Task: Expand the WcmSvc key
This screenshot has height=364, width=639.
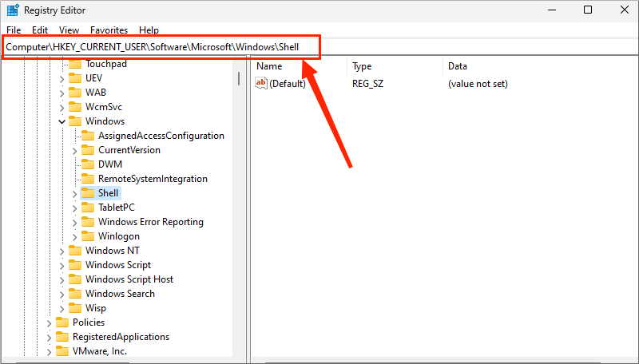Action: 62,108
